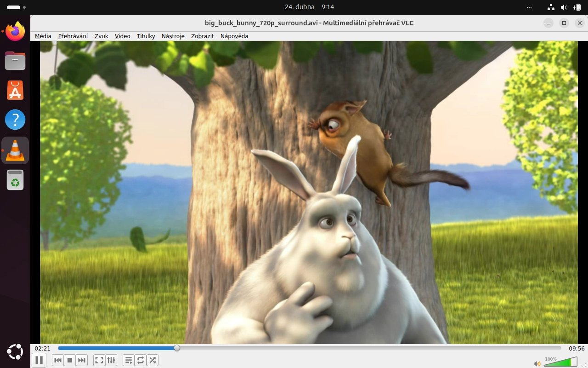Minimize the VLC window
Screen dimensions: 588x368
548,23
